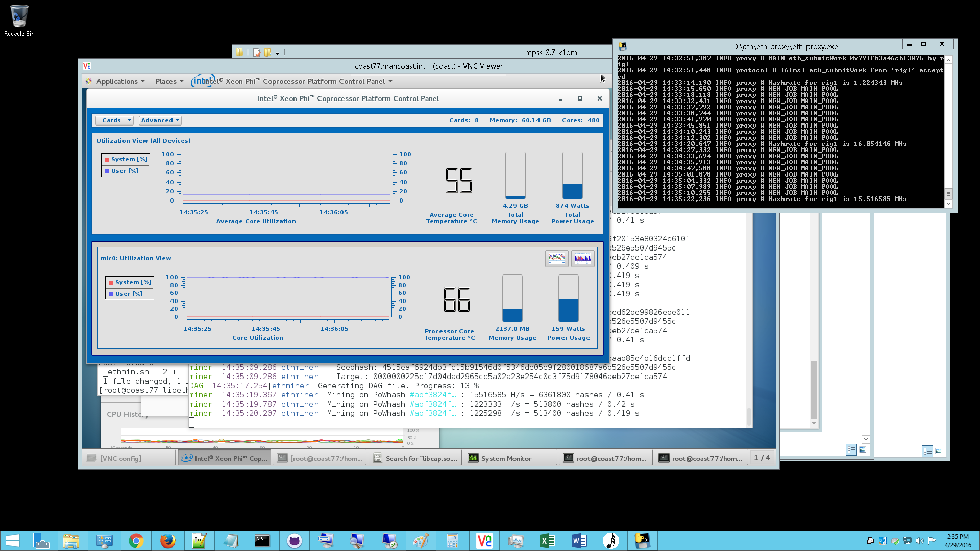Open Excel from the taskbar
This screenshot has width=980, height=551.
[547, 541]
